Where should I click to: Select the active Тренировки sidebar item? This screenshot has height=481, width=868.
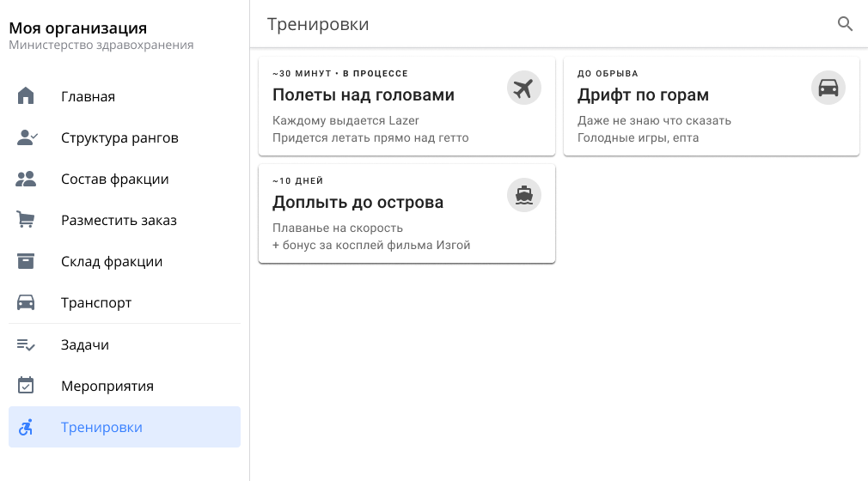point(101,427)
